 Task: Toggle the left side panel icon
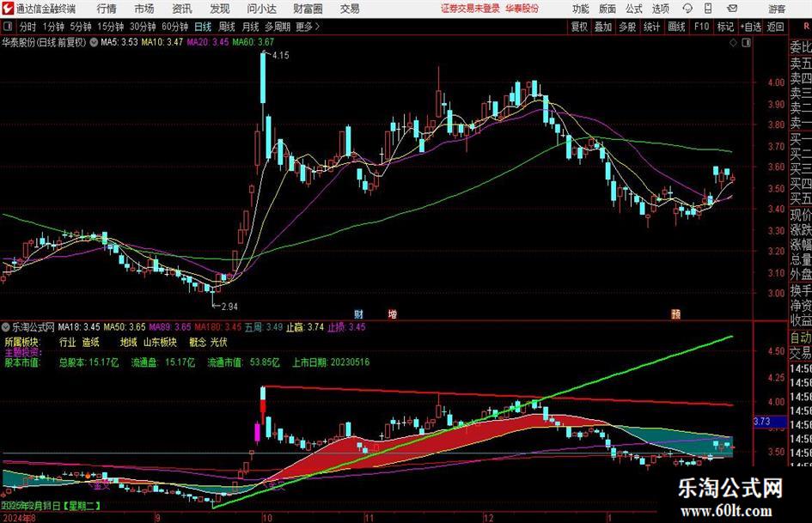(x=8, y=27)
